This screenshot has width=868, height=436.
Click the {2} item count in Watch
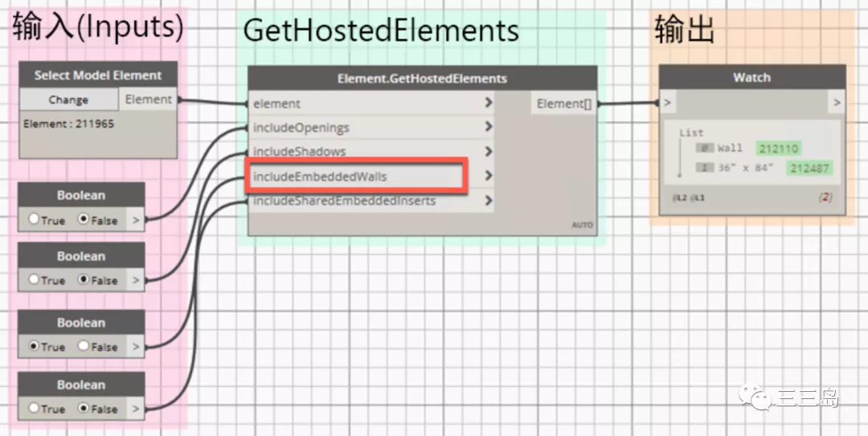coord(825,197)
